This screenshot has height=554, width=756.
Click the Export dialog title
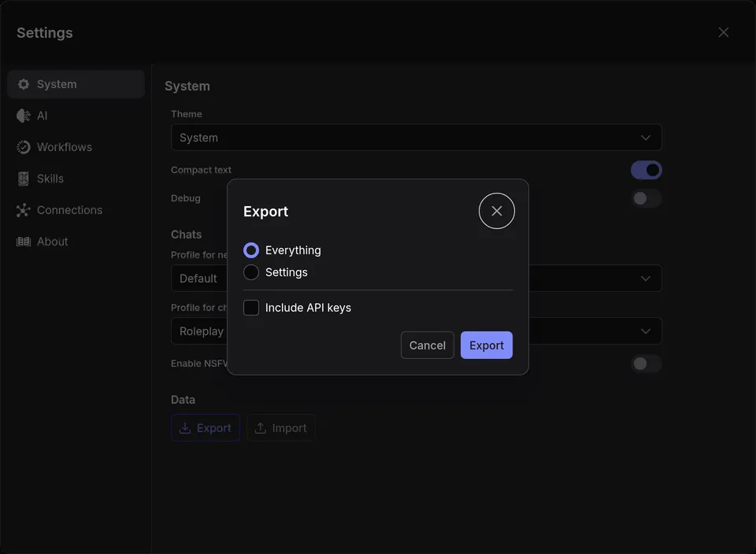tap(265, 212)
